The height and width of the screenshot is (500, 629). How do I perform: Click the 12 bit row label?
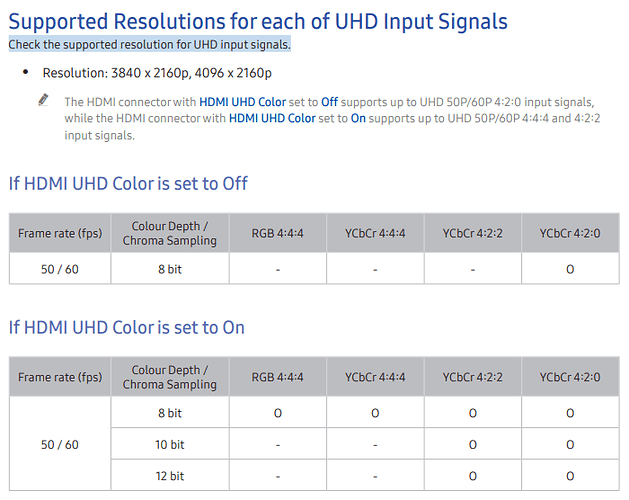[170, 476]
